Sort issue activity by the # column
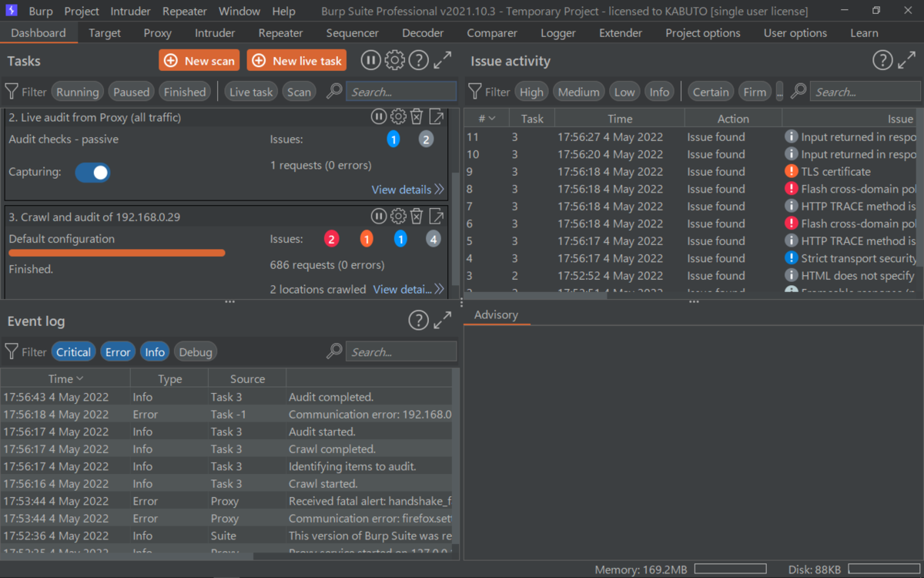The width and height of the screenshot is (924, 578). [x=487, y=119]
